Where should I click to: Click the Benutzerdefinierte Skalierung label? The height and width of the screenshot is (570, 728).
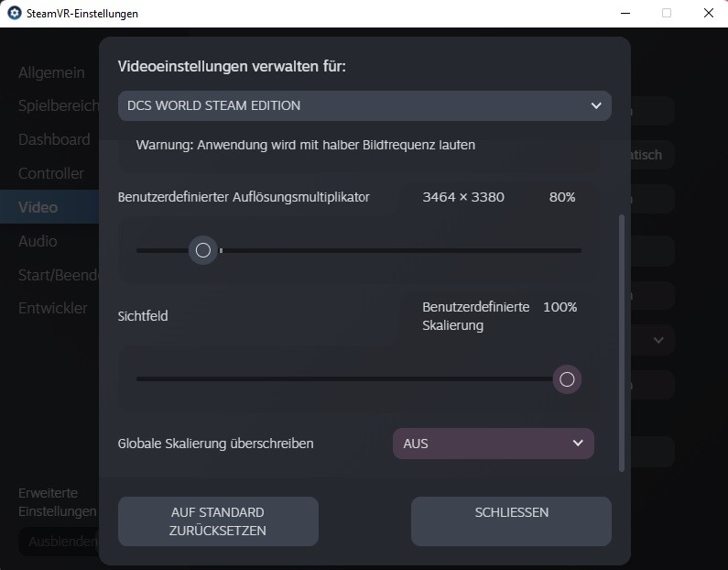pyautogui.click(x=476, y=316)
